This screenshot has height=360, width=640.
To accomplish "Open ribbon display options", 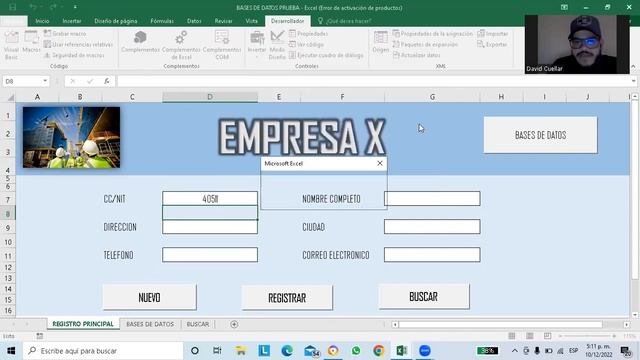I will point(564,7).
